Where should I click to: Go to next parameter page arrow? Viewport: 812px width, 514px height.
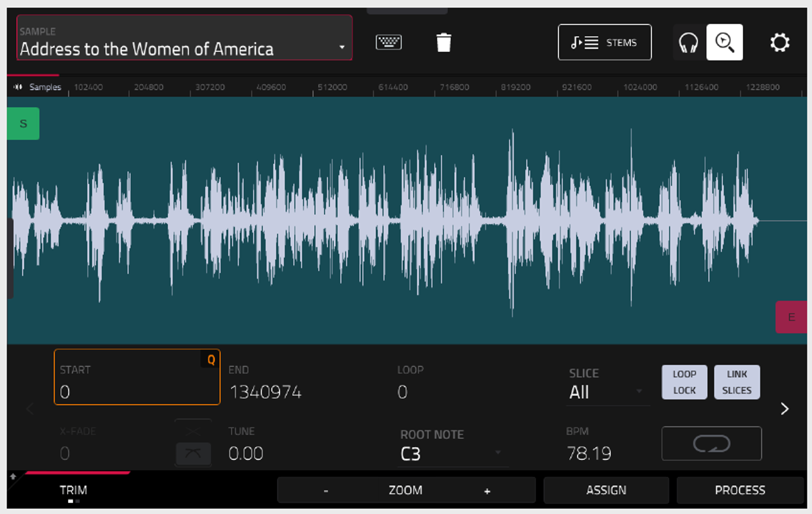pyautogui.click(x=784, y=409)
